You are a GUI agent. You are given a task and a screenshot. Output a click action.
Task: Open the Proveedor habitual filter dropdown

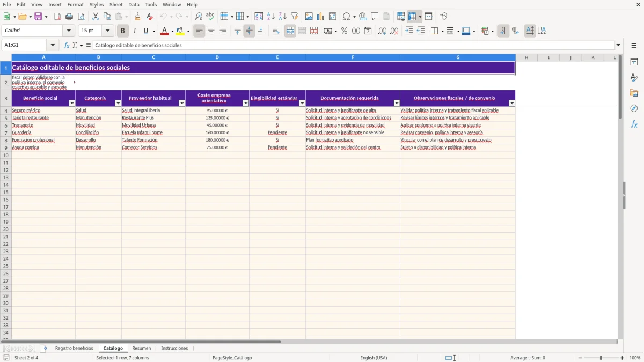click(182, 103)
